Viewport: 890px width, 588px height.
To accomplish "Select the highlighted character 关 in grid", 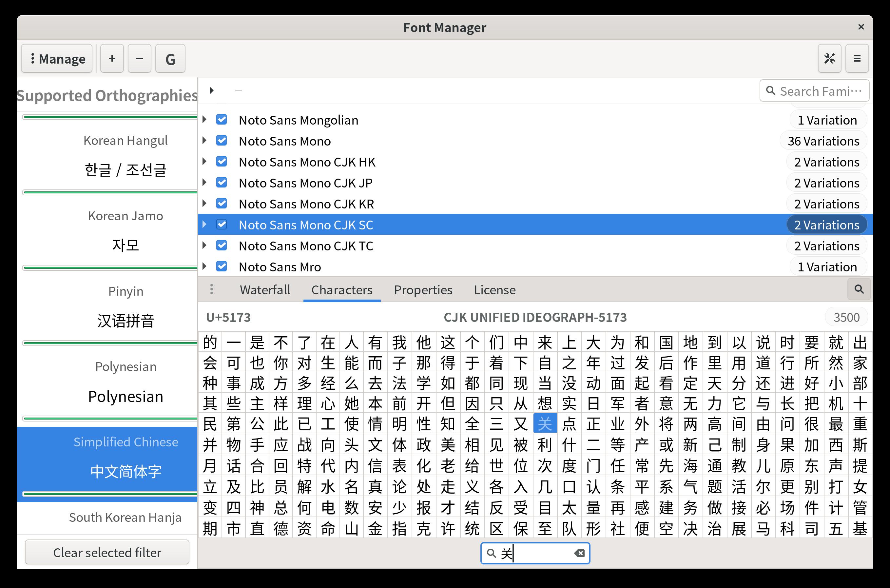I will point(545,424).
